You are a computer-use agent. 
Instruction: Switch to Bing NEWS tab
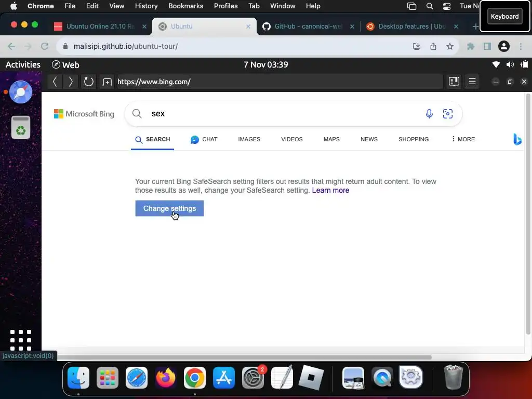369,139
